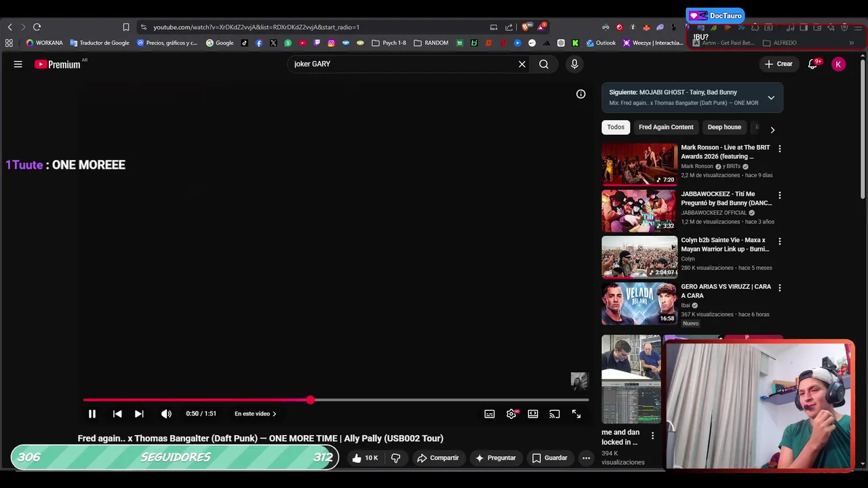Open the Twitch bookmark icon

pyautogui.click(x=317, y=43)
